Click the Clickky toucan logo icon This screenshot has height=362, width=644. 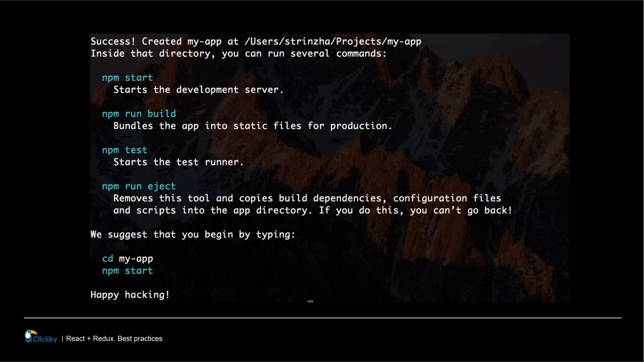pyautogui.click(x=29, y=336)
